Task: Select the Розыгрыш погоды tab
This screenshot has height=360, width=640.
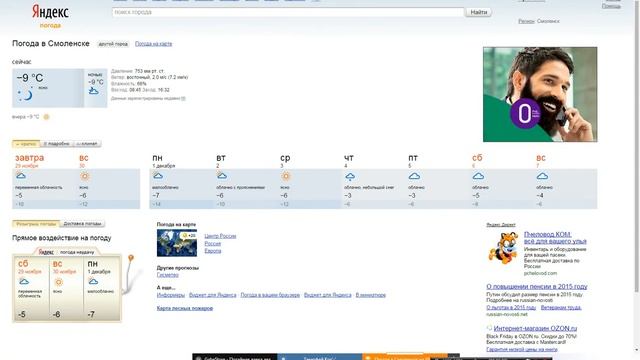Action: pyautogui.click(x=36, y=224)
